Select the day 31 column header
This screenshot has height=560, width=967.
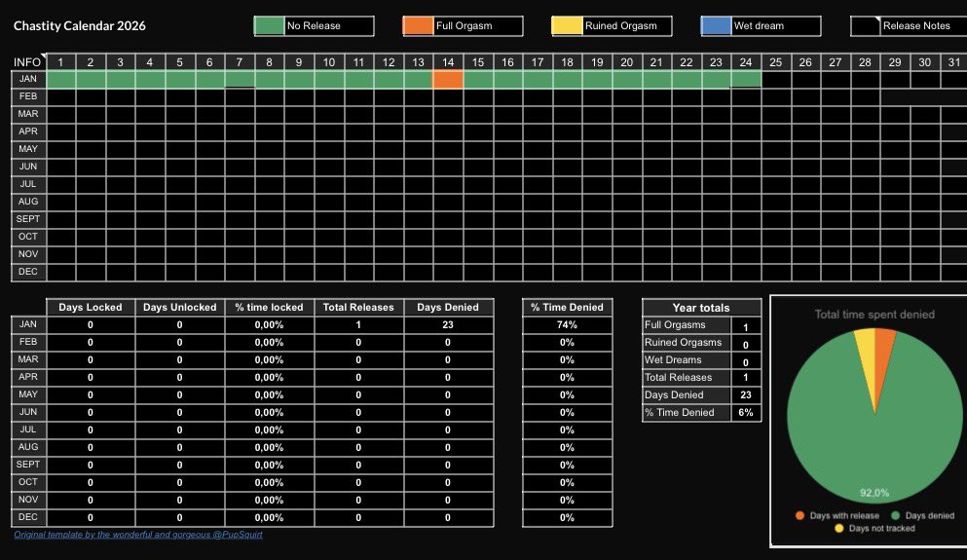[x=954, y=62]
